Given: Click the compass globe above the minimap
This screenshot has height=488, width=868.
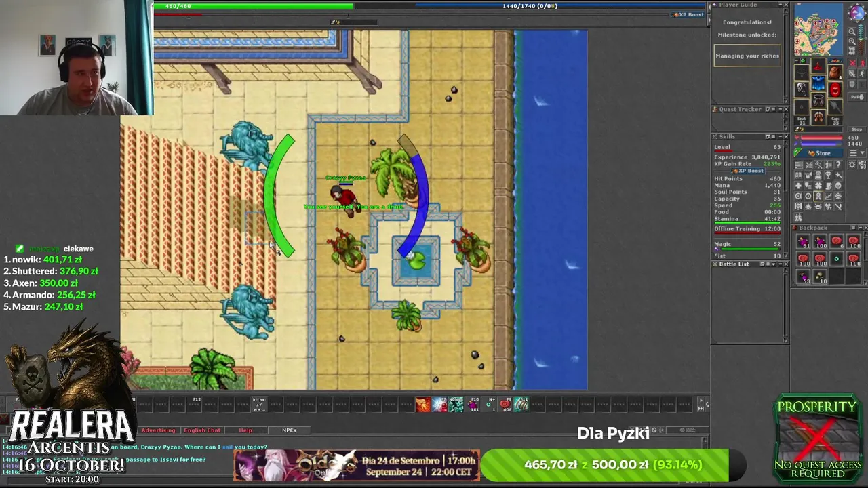Looking at the screenshot, I should click(857, 12).
